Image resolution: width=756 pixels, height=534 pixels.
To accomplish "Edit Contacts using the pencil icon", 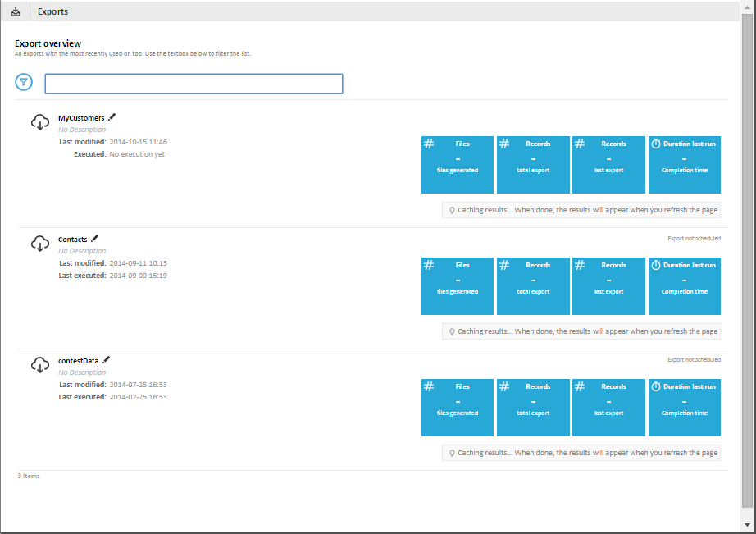I will click(95, 239).
